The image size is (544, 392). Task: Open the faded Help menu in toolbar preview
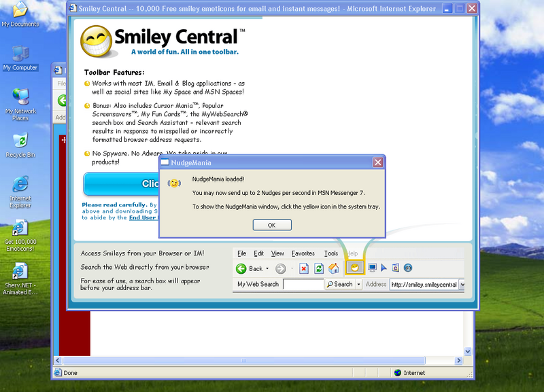(352, 253)
